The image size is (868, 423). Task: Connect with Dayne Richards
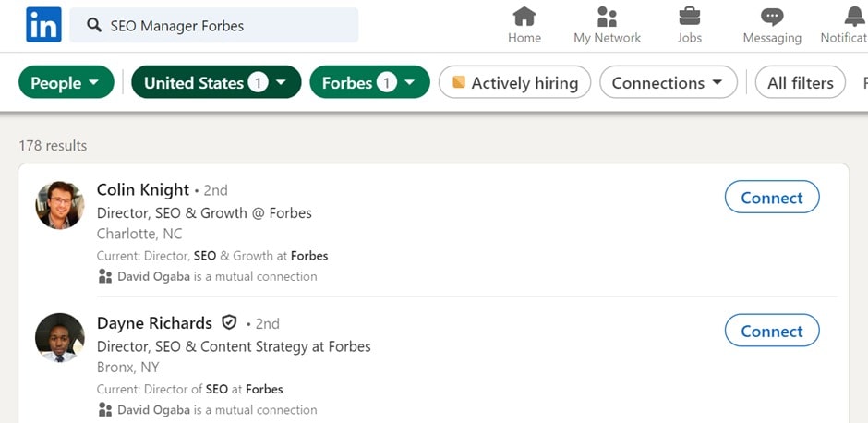(772, 331)
